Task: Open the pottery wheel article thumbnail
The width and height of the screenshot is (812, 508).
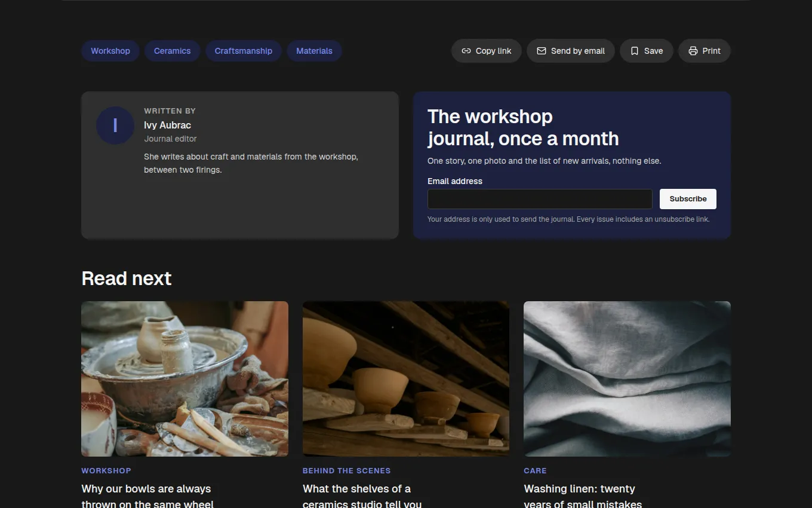Action: pyautogui.click(x=184, y=379)
